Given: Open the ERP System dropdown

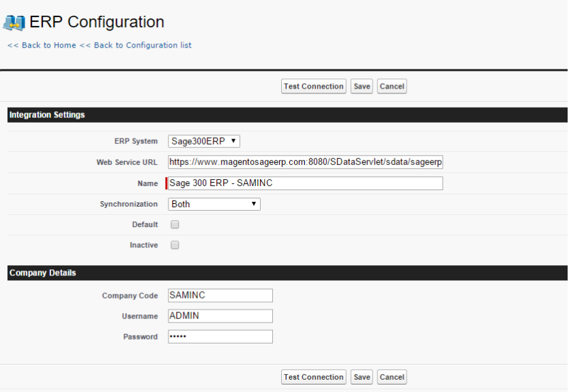Looking at the screenshot, I should (204, 141).
